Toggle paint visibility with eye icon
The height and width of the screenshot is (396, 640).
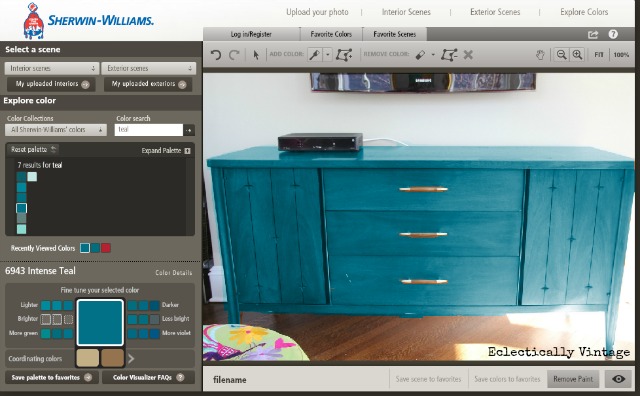pos(619,379)
